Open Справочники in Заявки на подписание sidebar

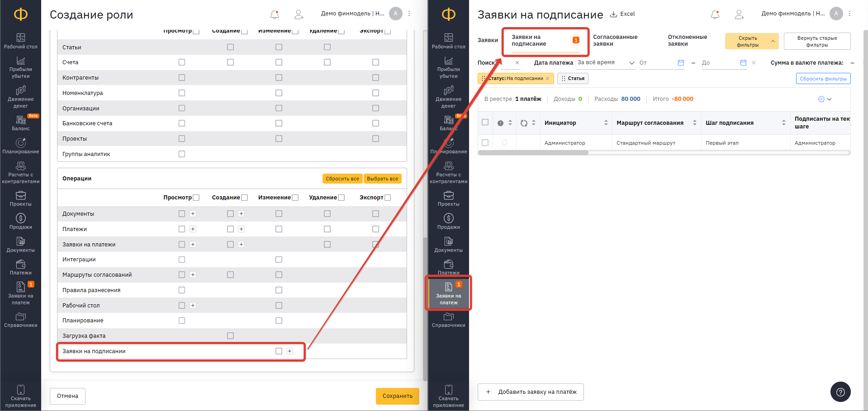[449, 320]
